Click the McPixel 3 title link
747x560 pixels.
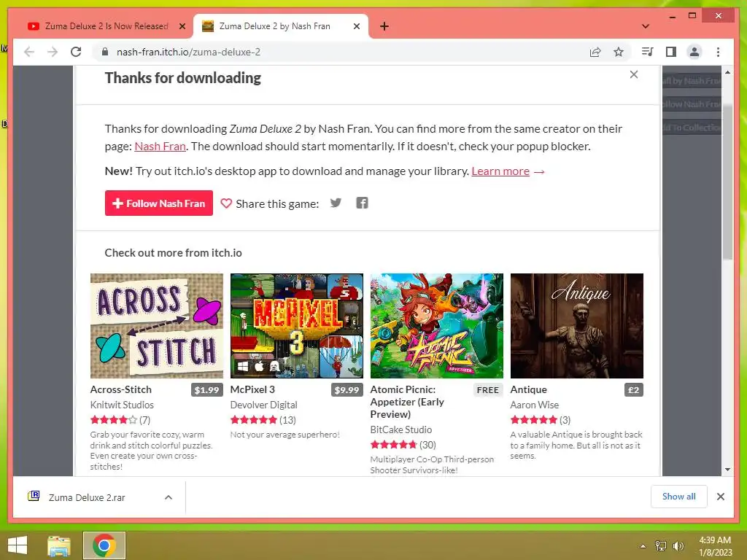(252, 389)
